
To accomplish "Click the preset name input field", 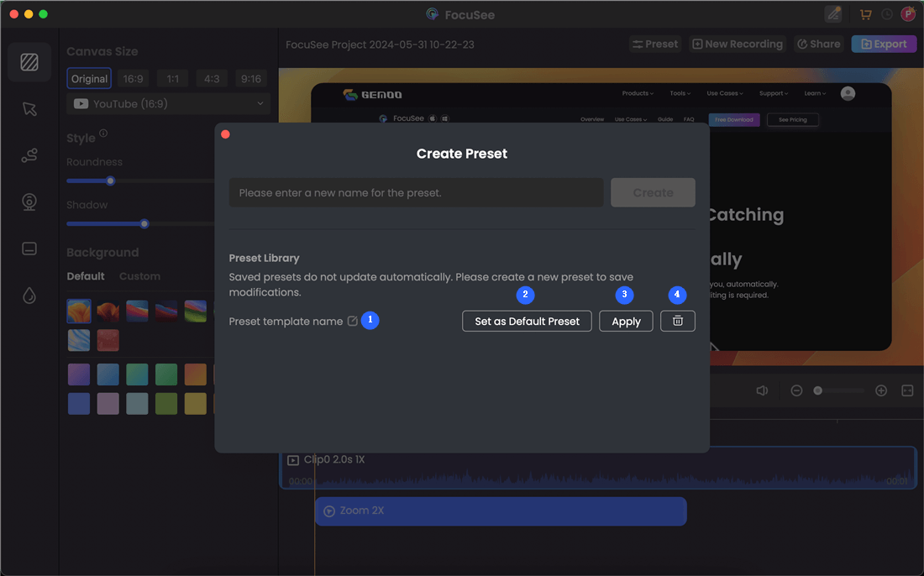I will point(416,192).
